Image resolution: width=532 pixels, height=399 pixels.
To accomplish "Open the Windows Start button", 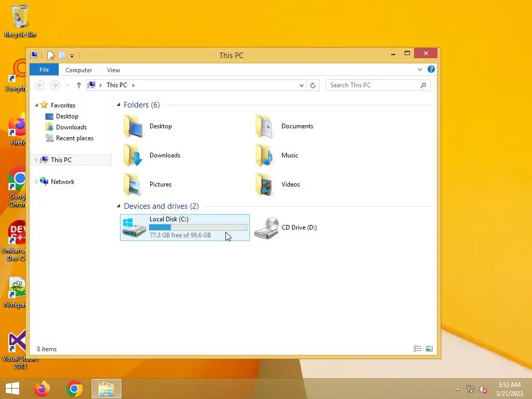I will (x=12, y=389).
